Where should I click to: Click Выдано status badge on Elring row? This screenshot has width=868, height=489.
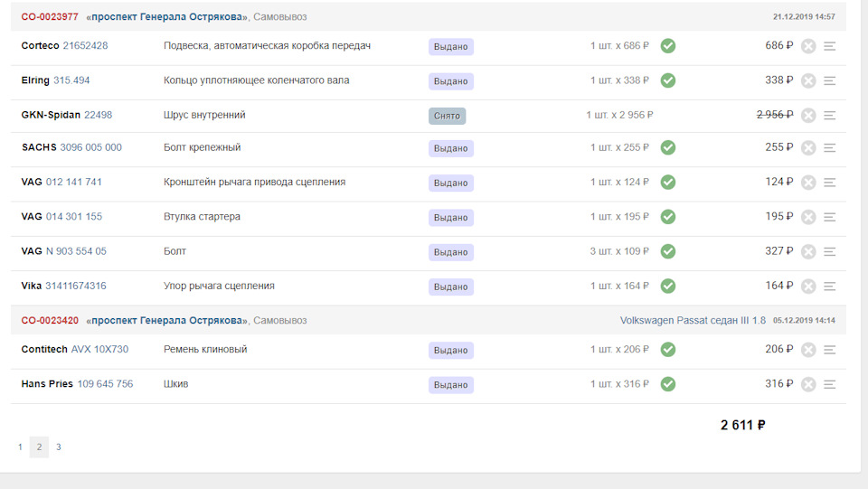coord(450,81)
